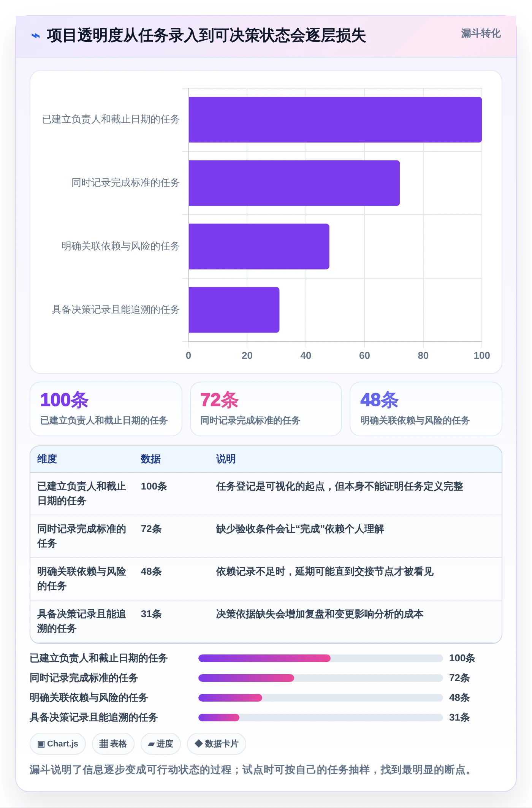Open the 48条 data card
This screenshot has height=808, width=532.
pyautogui.click(x=426, y=409)
